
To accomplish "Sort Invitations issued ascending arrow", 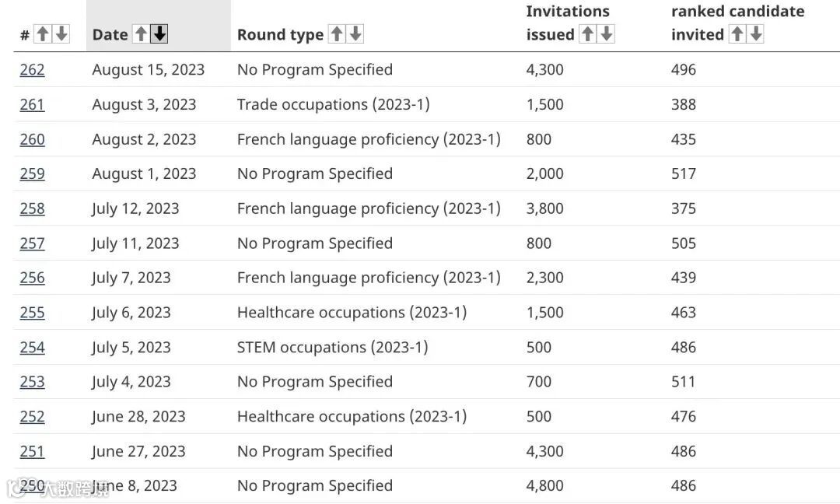I will 588,34.
